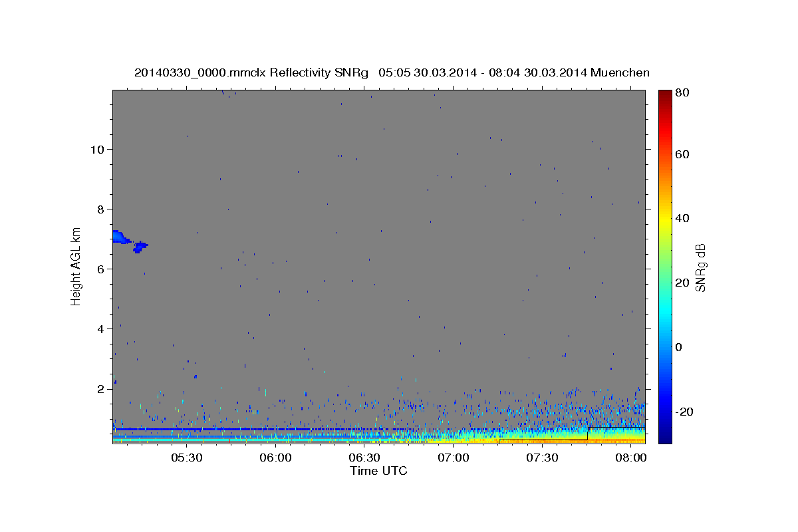
Task: Click the height tick label 6
Action: (x=100, y=269)
